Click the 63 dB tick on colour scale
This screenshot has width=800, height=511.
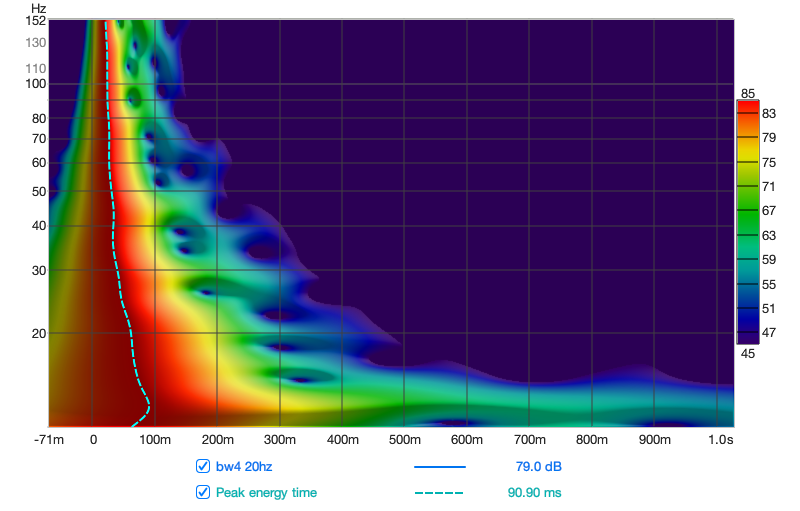[768, 236]
